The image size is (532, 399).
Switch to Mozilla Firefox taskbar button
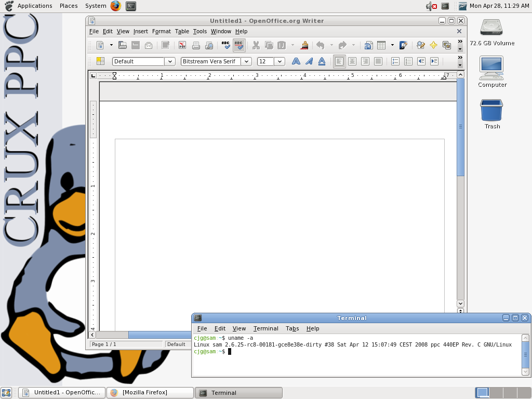pos(150,393)
